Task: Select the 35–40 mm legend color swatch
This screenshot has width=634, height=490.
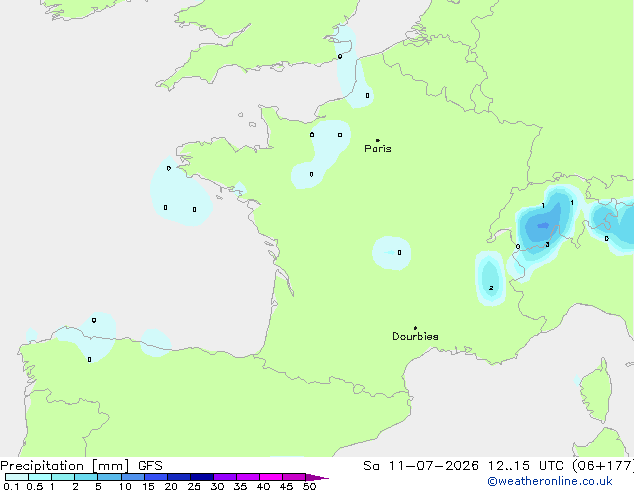Action: click(x=248, y=477)
